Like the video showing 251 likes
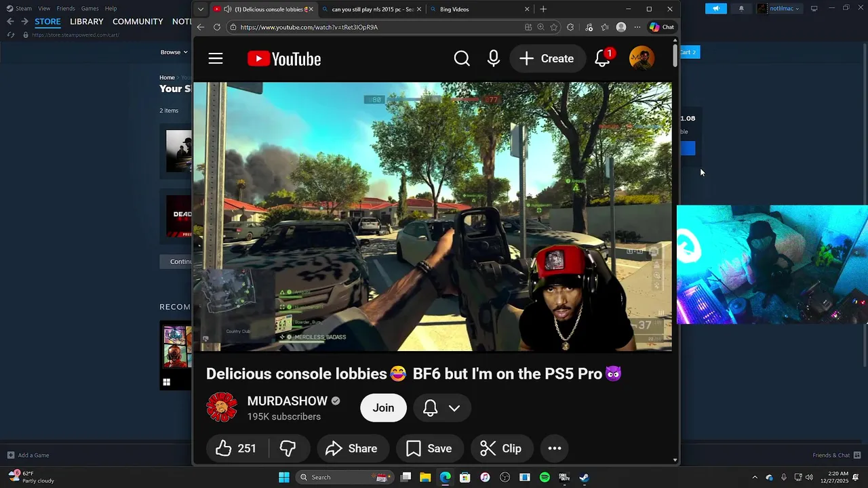The width and height of the screenshot is (868, 488). pos(236,449)
